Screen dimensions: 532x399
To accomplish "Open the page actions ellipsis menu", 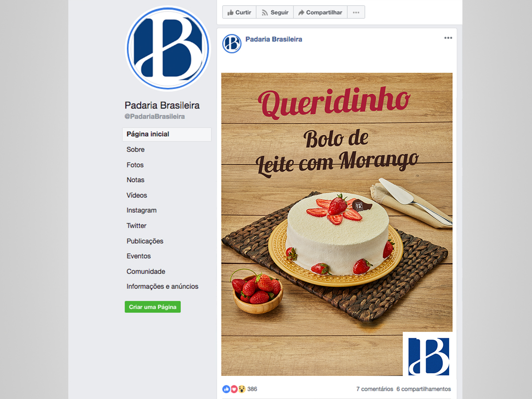I will coord(356,12).
